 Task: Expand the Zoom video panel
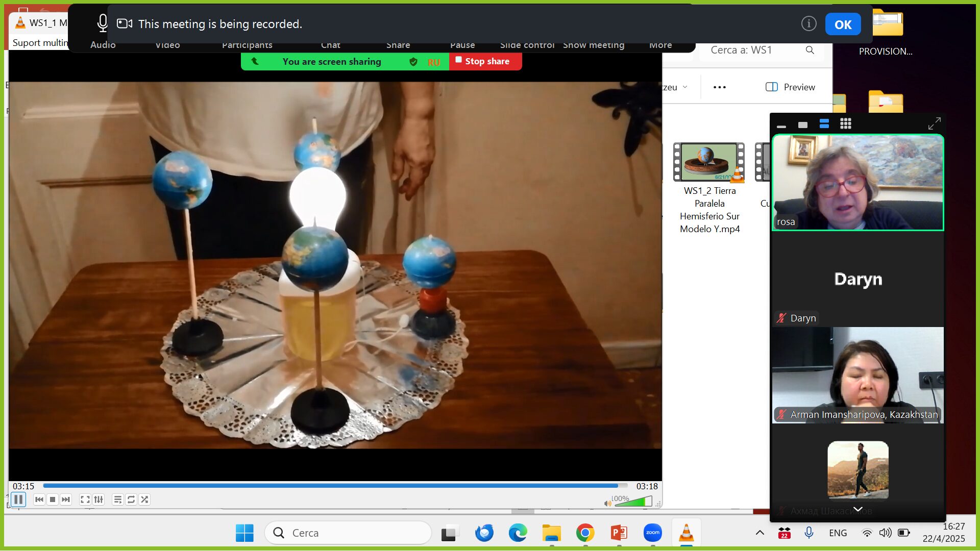[x=934, y=123]
